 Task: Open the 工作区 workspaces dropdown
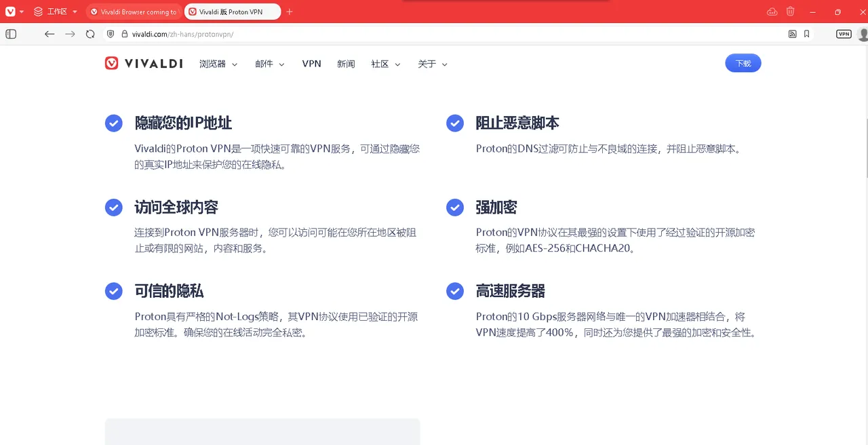[x=56, y=12]
